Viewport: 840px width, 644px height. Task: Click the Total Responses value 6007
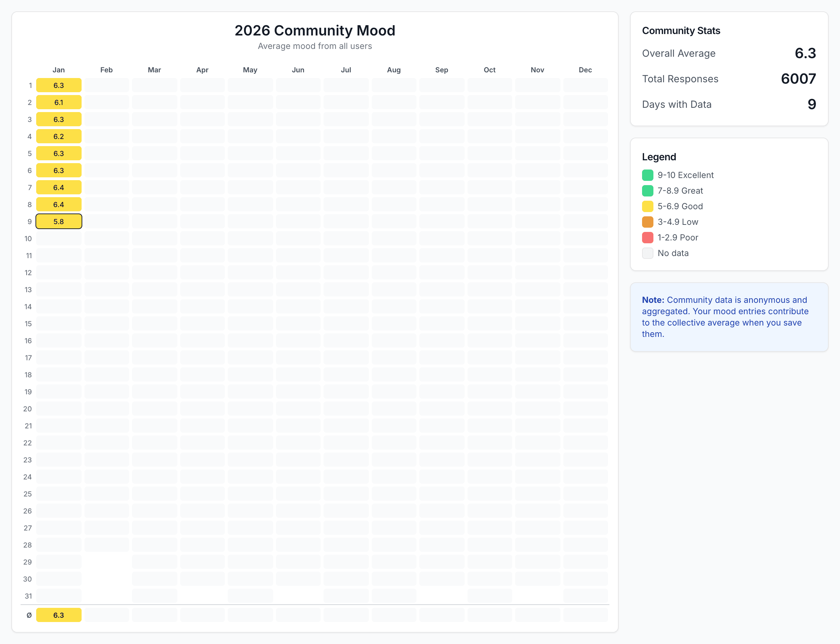pyautogui.click(x=798, y=79)
